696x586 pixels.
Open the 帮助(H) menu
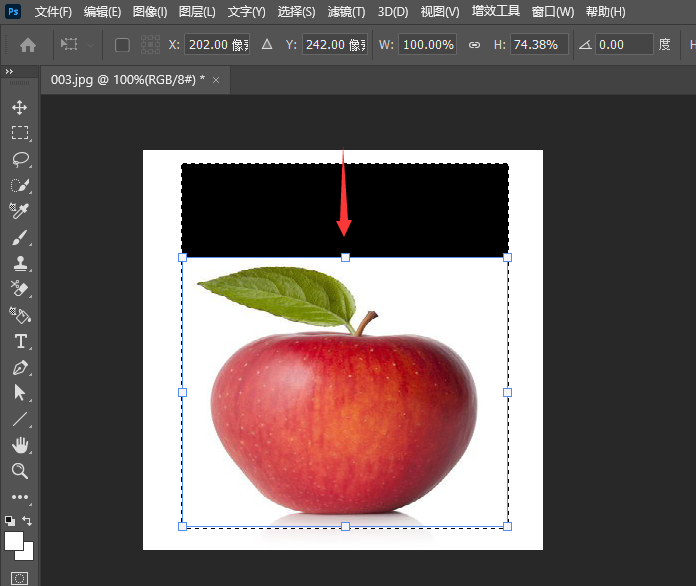(x=605, y=12)
